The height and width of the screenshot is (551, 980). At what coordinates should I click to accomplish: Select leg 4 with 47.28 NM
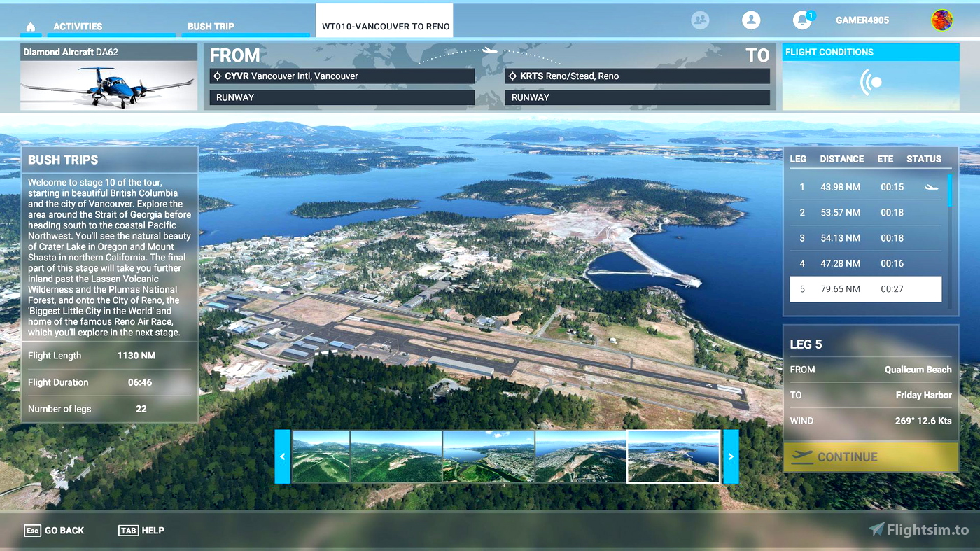pyautogui.click(x=866, y=263)
